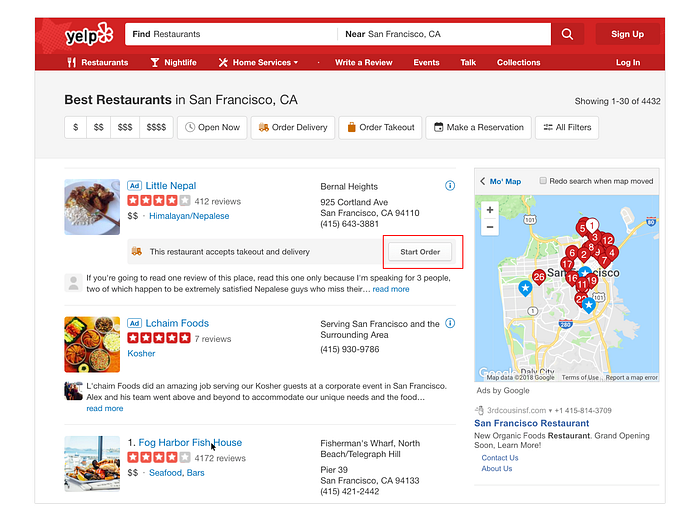This screenshot has height=521, width=700.
Task: Open the Restaurants nav item
Action: [98, 63]
